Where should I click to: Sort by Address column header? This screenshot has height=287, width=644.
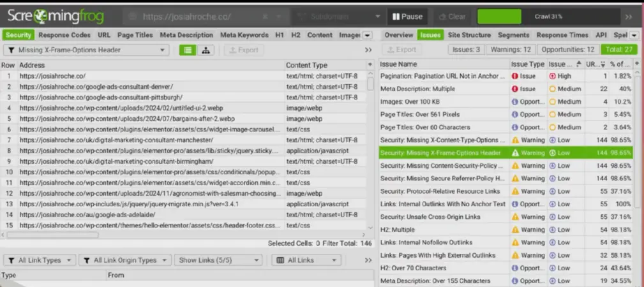coord(151,65)
